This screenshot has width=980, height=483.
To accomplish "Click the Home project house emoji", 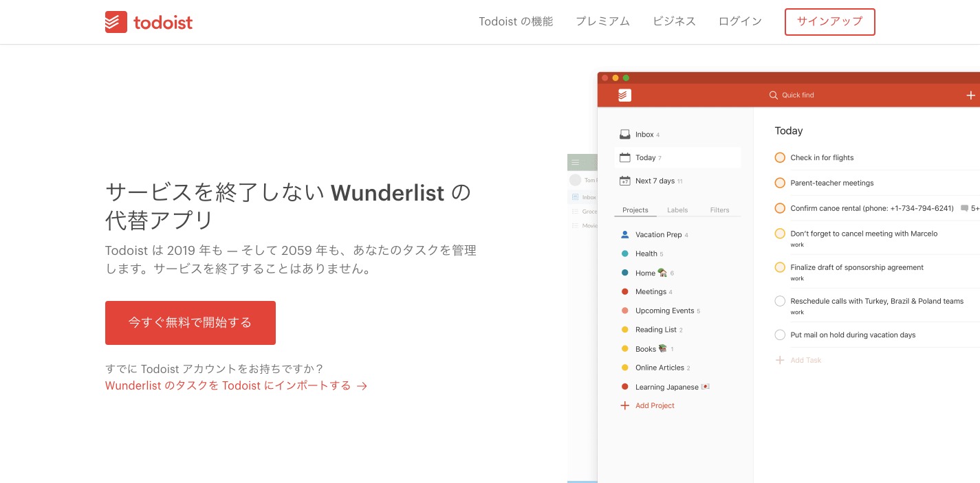I will (662, 272).
